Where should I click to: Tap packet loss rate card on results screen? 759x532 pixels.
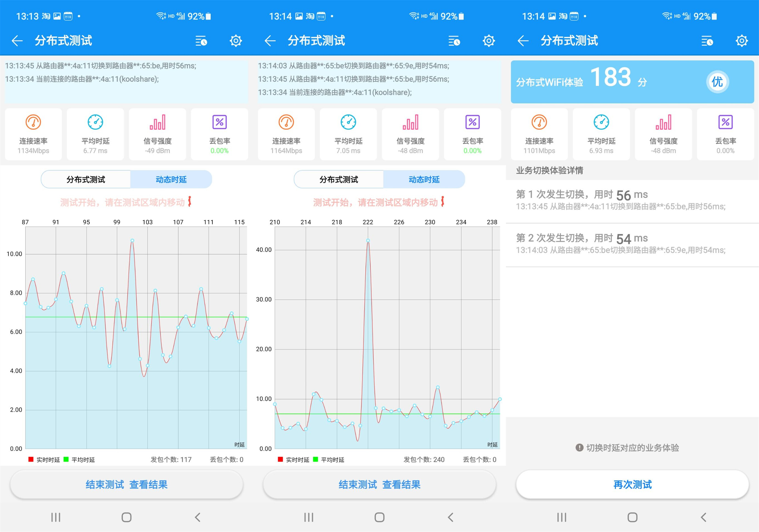[725, 134]
